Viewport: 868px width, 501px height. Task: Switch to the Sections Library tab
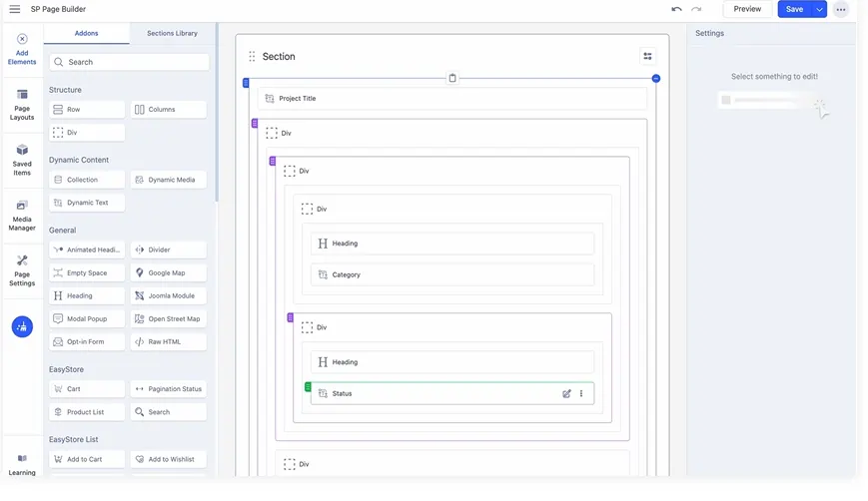coord(172,33)
